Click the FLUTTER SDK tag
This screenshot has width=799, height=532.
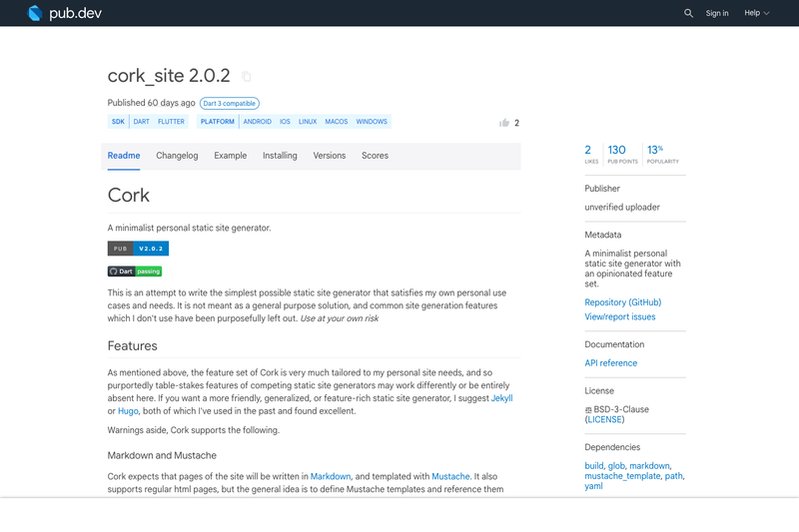(x=171, y=122)
